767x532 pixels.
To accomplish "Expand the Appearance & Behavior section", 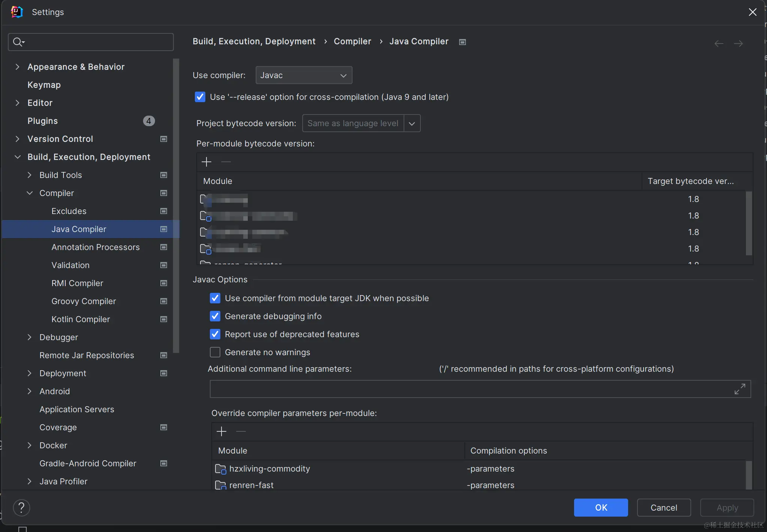I will click(17, 67).
